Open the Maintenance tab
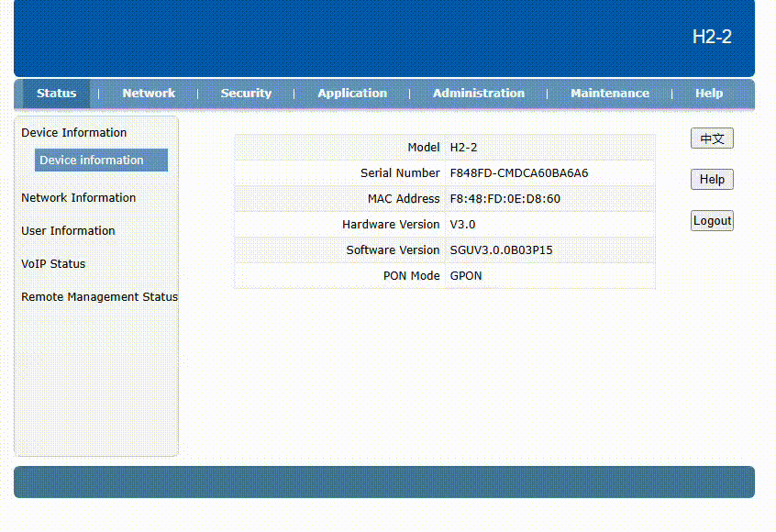776x532 pixels. [609, 94]
